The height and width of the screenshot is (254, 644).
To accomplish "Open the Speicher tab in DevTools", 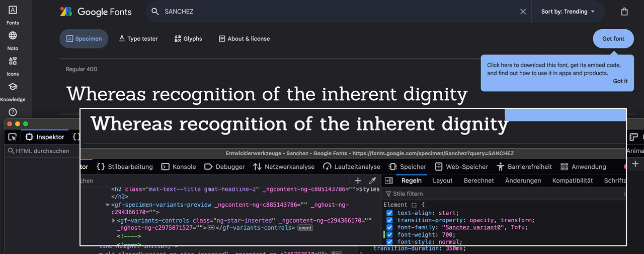I will point(407,167).
